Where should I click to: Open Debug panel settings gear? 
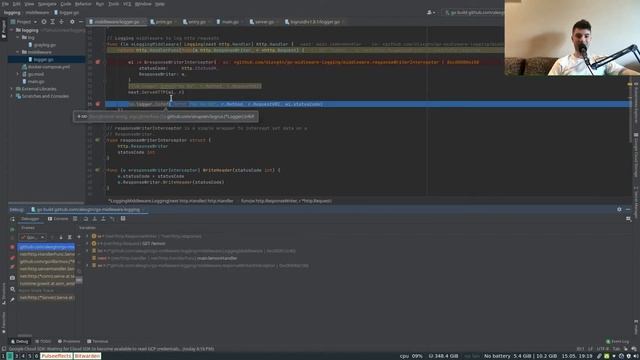[619, 209]
